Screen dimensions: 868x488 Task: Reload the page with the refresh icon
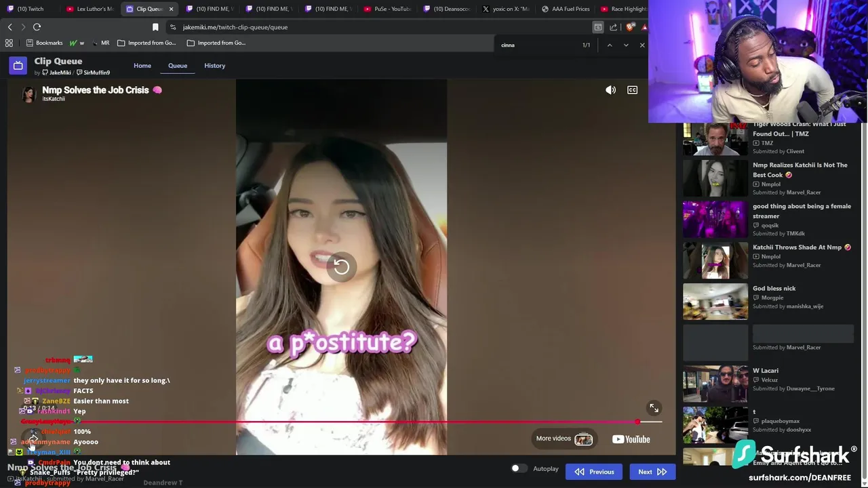pos(37,27)
